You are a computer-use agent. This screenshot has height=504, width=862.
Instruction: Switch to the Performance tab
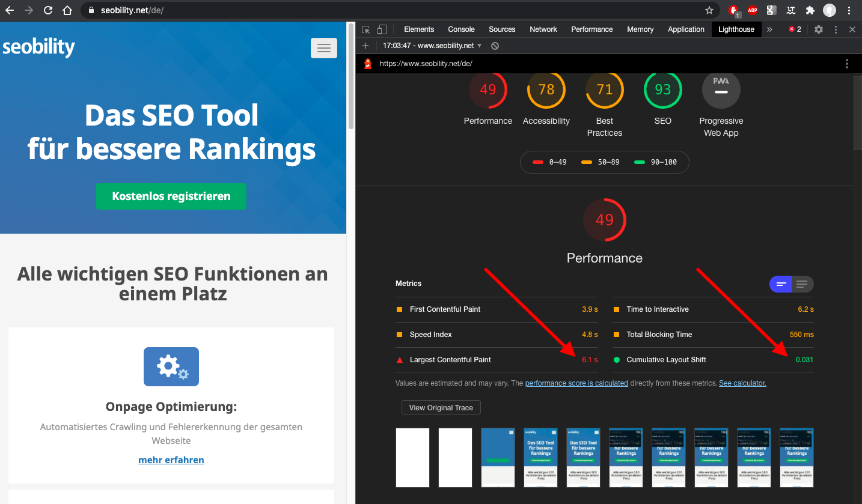(x=592, y=29)
